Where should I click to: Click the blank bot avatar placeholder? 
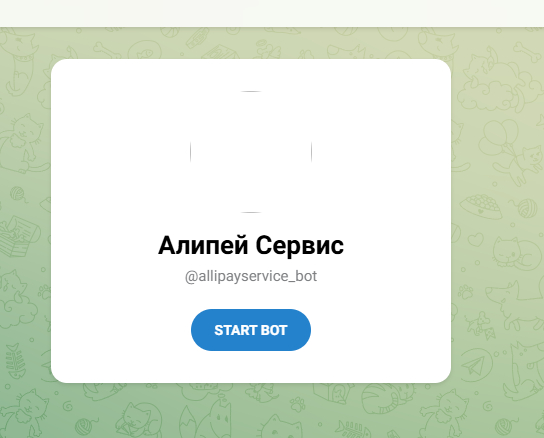point(250,152)
